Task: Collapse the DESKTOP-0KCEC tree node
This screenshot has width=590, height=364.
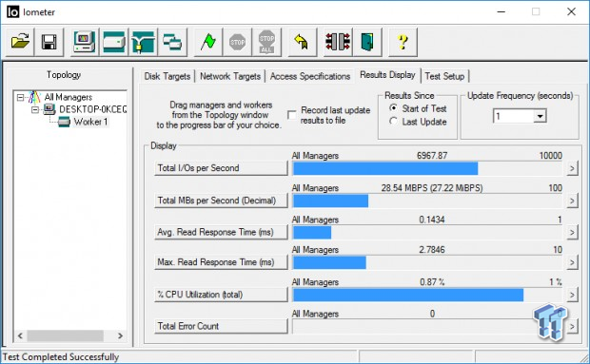Action: pyautogui.click(x=35, y=109)
